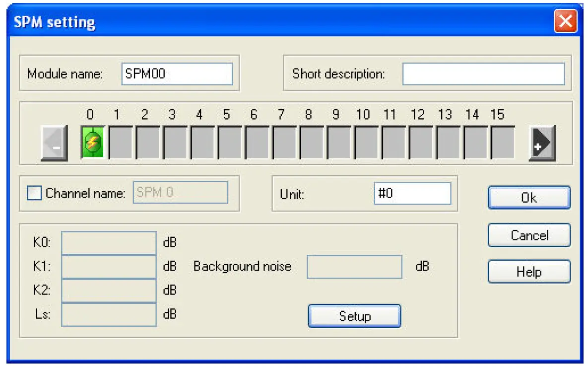Select empty channel slot 9
The width and height of the screenshot is (588, 368).
(x=339, y=143)
